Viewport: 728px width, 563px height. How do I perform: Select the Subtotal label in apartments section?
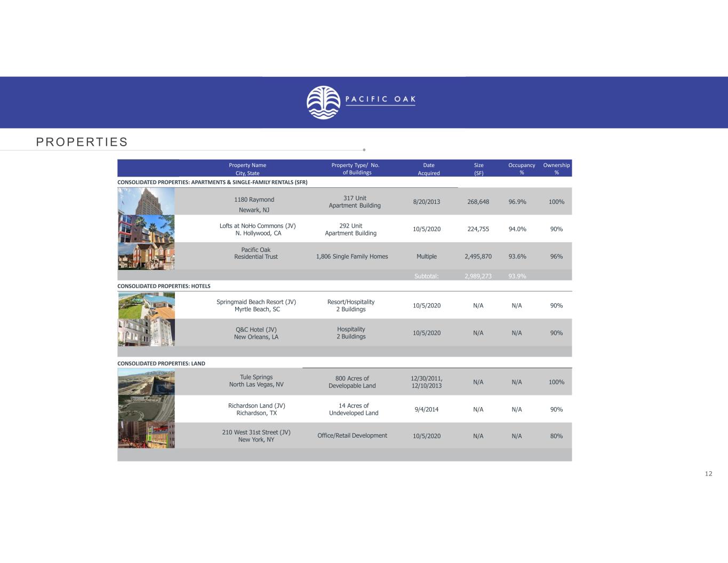pyautogui.click(x=426, y=276)
